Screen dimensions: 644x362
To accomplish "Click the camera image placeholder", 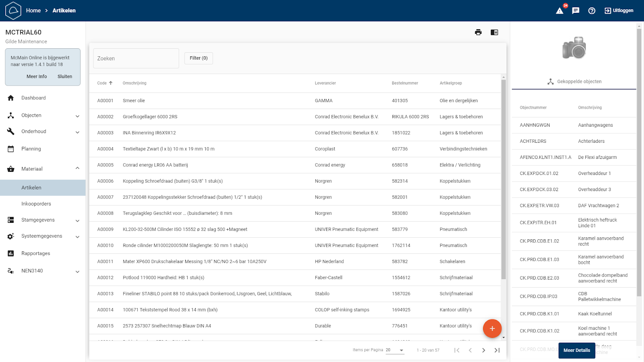I will (x=574, y=48).
